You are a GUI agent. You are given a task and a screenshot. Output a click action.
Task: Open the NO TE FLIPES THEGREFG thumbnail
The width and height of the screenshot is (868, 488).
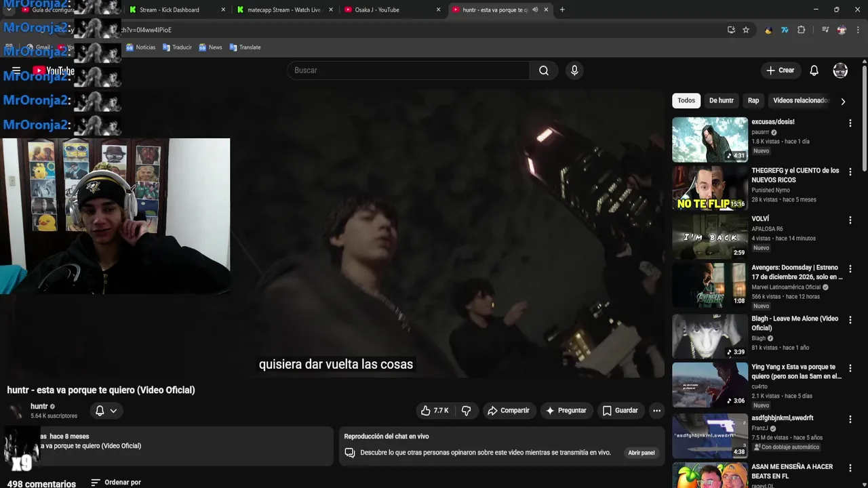pos(709,188)
